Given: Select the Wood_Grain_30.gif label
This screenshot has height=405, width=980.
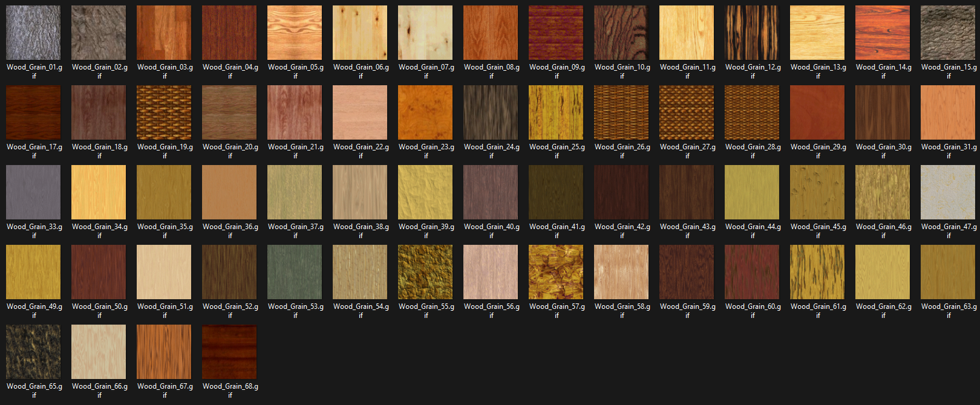Looking at the screenshot, I should (883, 151).
